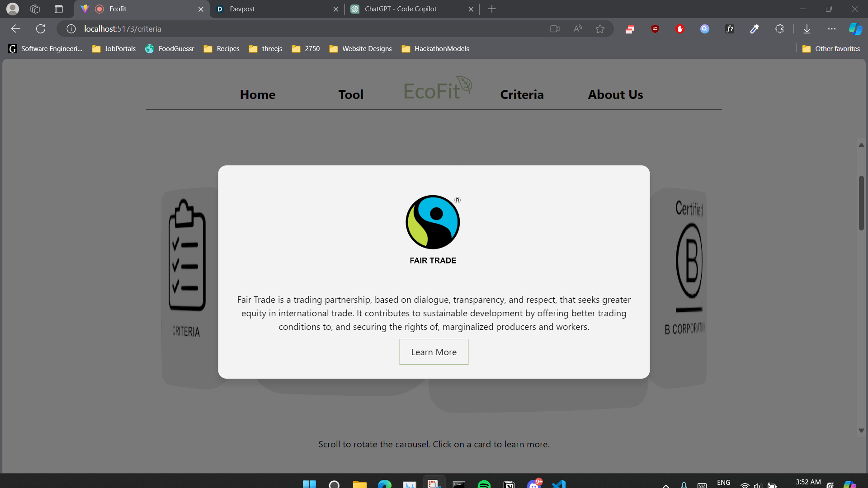
Task: Click the Fair Trade logo image
Action: pos(433,222)
